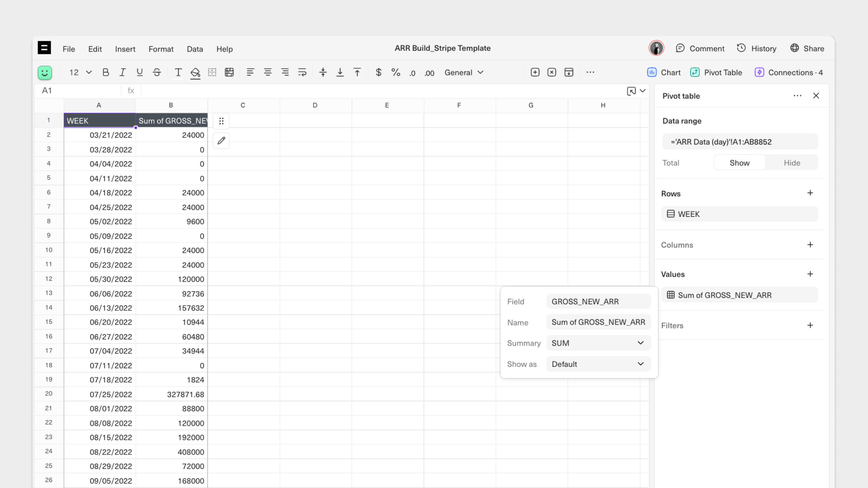Expand the General number format dropdown
This screenshot has width=868, height=488.
[464, 72]
